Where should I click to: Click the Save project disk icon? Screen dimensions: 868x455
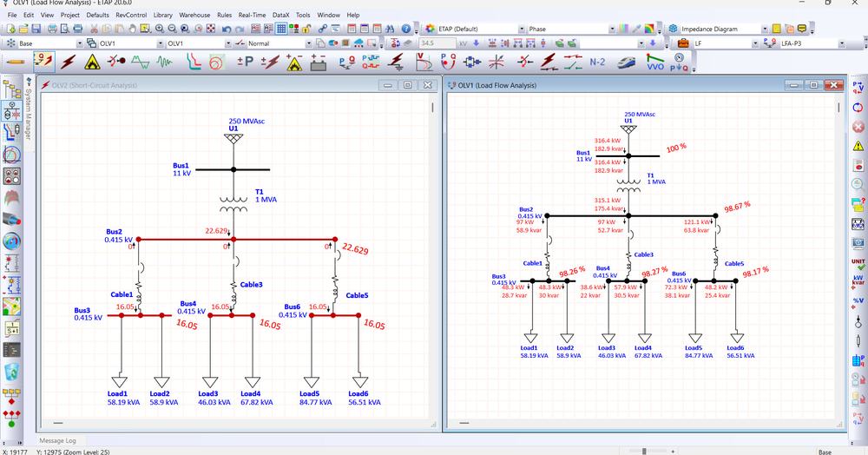(36, 29)
